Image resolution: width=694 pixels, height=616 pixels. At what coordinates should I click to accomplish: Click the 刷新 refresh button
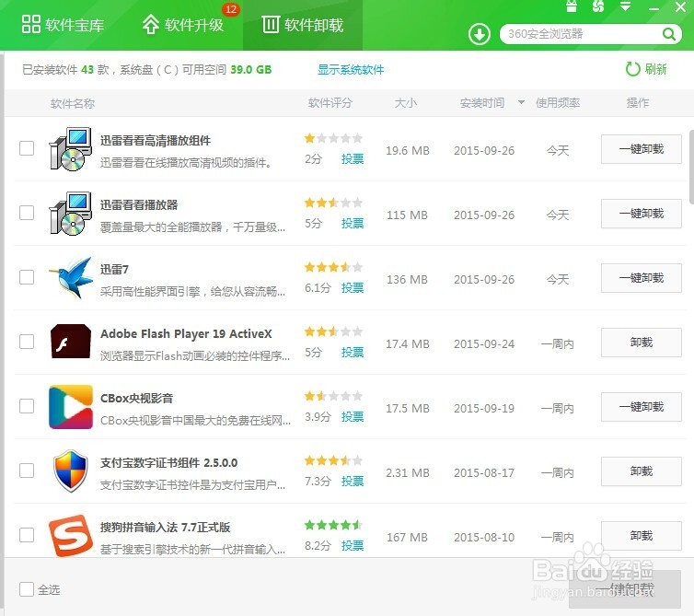click(646, 69)
